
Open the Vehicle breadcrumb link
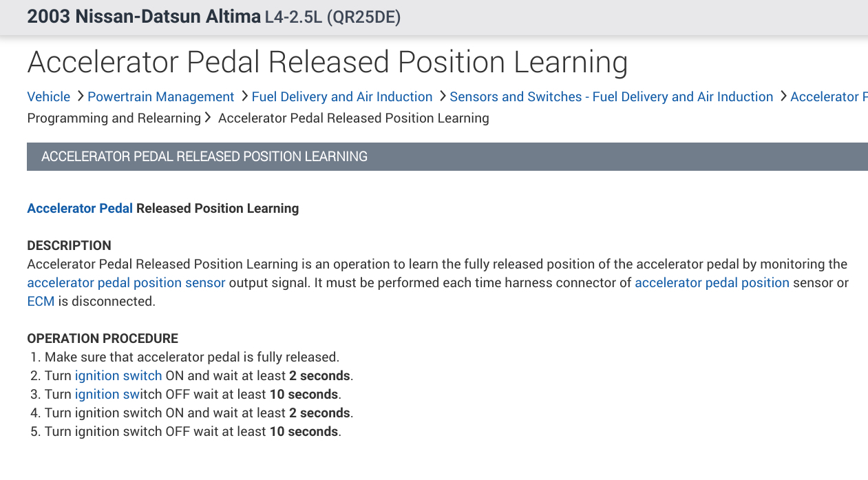[x=48, y=97]
